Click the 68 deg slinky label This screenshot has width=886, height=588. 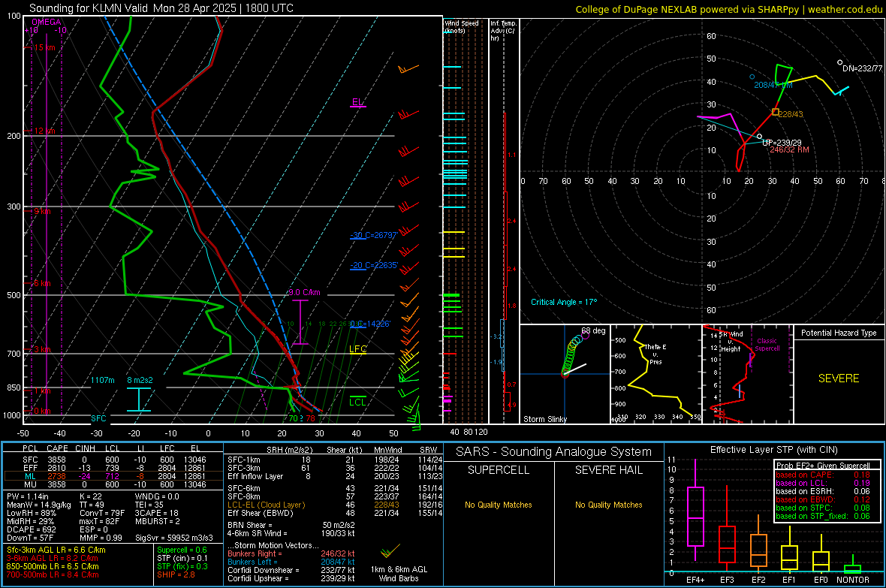593,330
